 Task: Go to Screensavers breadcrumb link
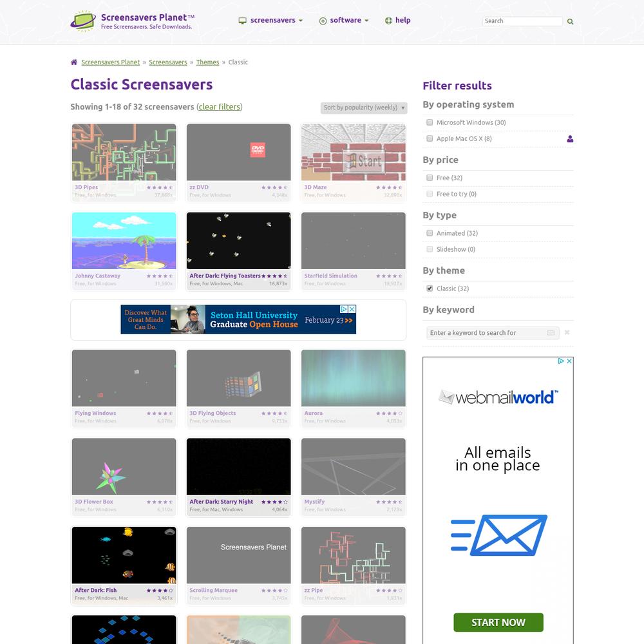pyautogui.click(x=168, y=62)
